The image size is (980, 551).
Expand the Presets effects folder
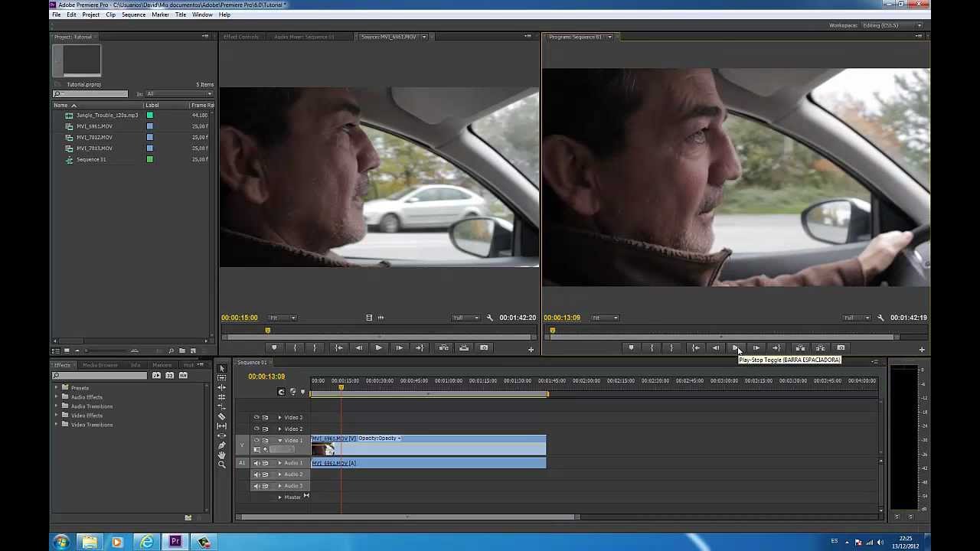pyautogui.click(x=56, y=388)
